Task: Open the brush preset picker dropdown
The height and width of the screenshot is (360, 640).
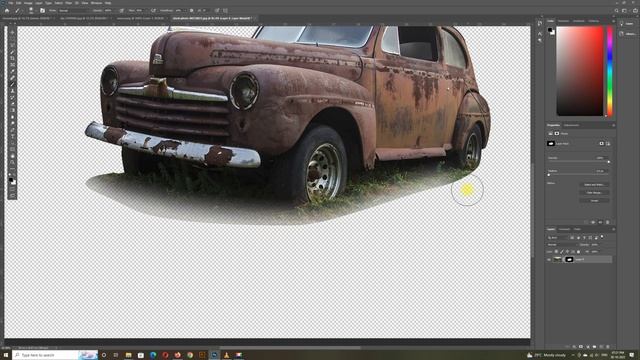Action: (31, 11)
